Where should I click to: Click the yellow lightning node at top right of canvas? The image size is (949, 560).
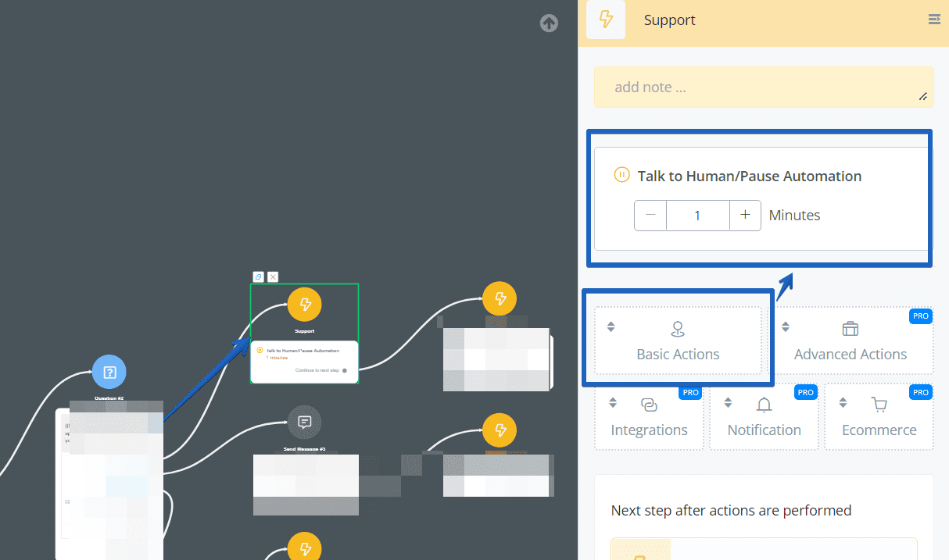tap(499, 298)
